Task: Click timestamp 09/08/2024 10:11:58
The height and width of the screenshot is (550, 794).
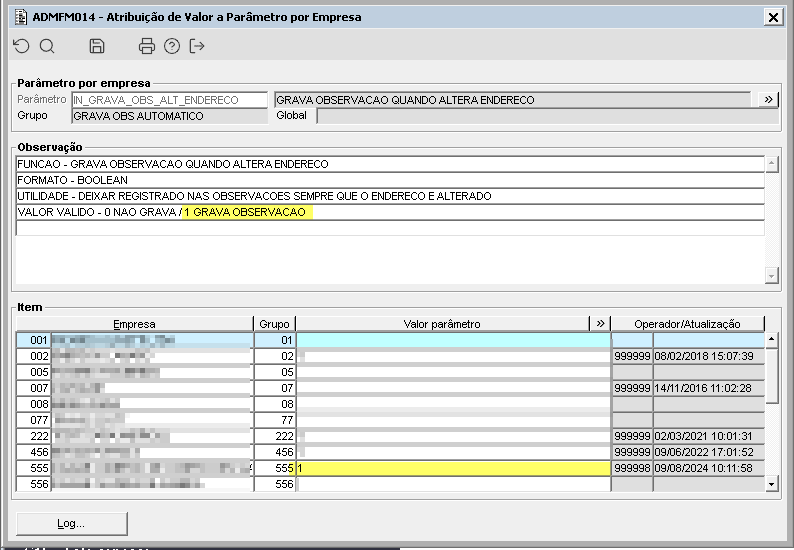Action: tap(708, 468)
